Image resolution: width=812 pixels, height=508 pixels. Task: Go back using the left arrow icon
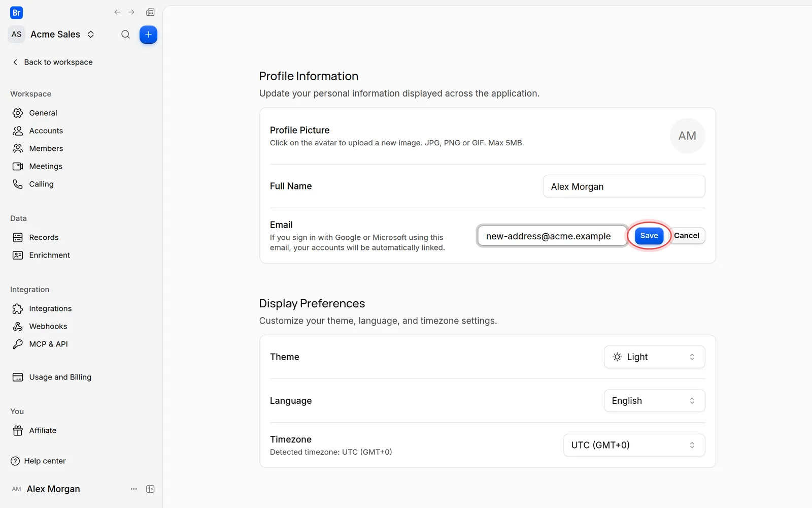117,12
